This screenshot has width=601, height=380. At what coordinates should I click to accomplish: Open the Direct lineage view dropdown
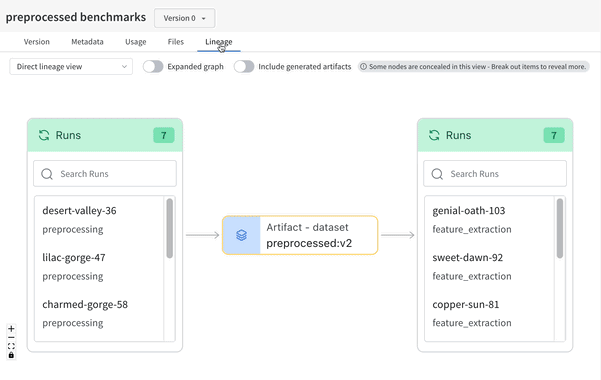click(x=71, y=67)
